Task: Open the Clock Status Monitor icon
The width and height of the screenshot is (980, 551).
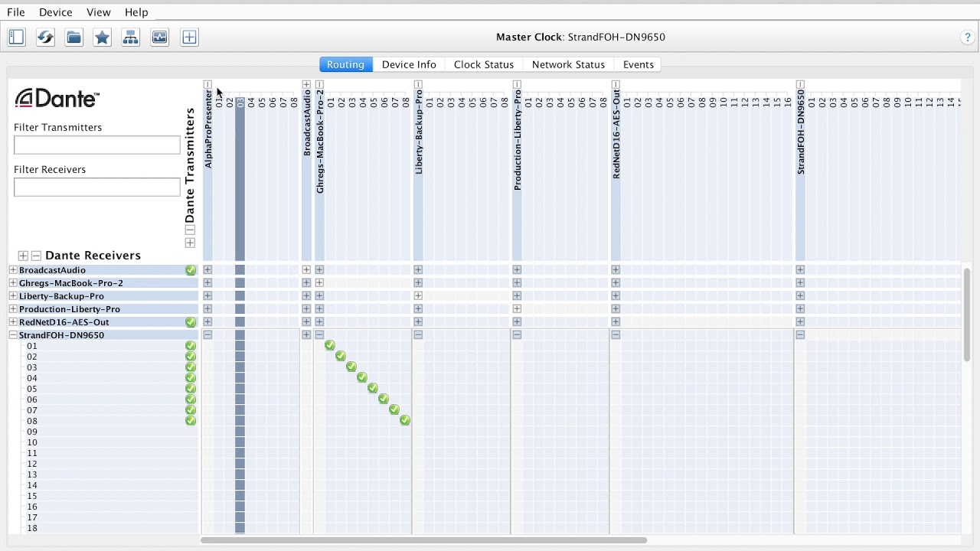Action: pos(159,37)
